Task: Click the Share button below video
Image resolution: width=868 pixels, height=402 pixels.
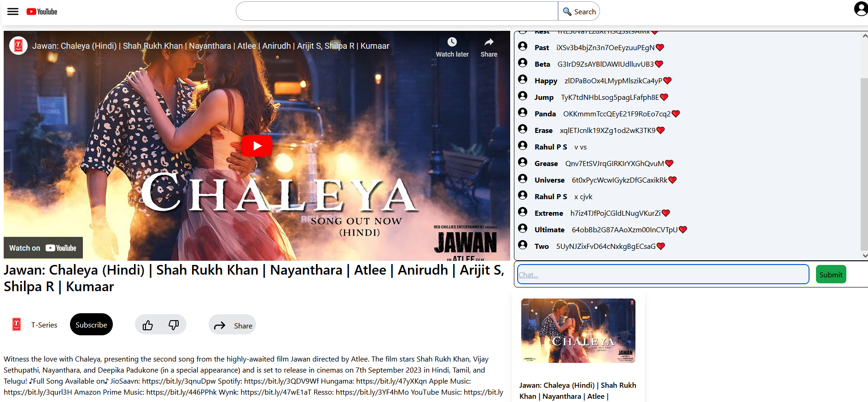Action: tap(233, 325)
